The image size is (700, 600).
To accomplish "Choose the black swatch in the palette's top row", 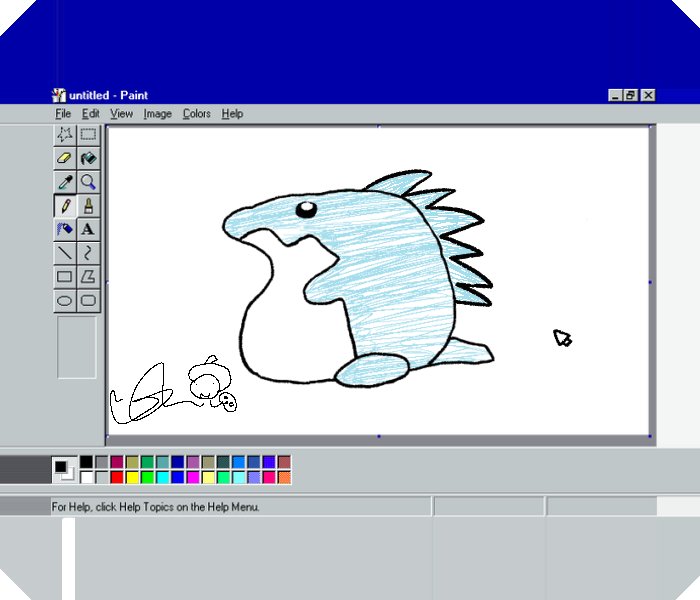I will pyautogui.click(x=87, y=462).
